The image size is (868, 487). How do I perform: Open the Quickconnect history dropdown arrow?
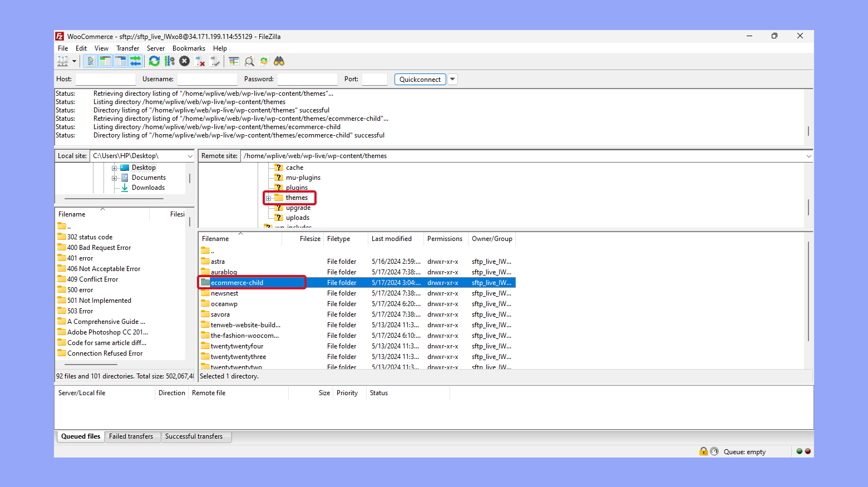(x=452, y=79)
